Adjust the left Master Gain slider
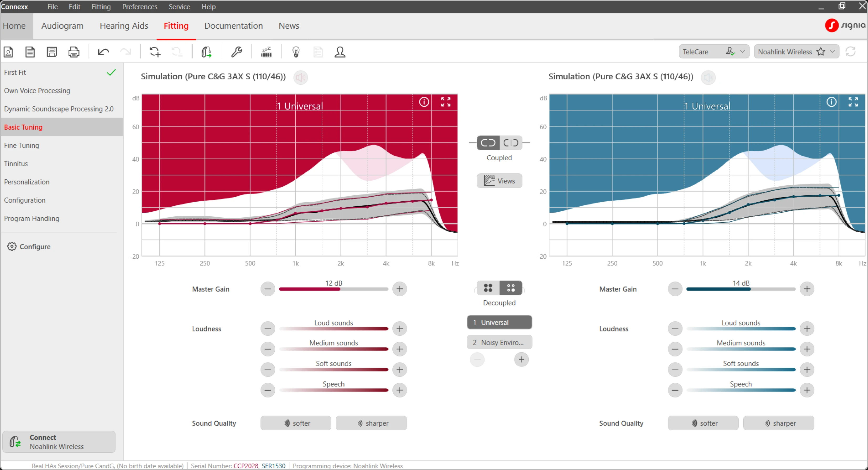 (333, 289)
